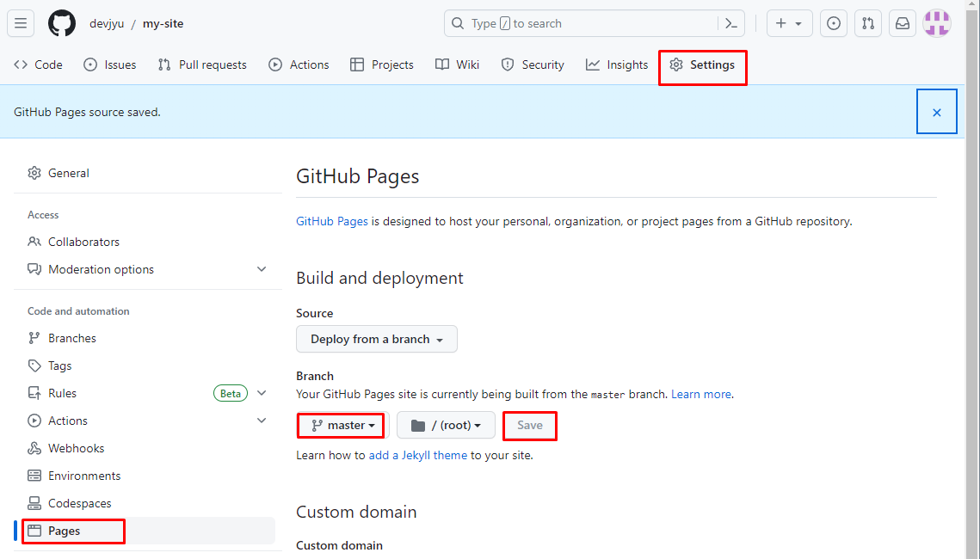The image size is (980, 559).
Task: Follow the add a Jekyll theme link
Action: tap(418, 455)
